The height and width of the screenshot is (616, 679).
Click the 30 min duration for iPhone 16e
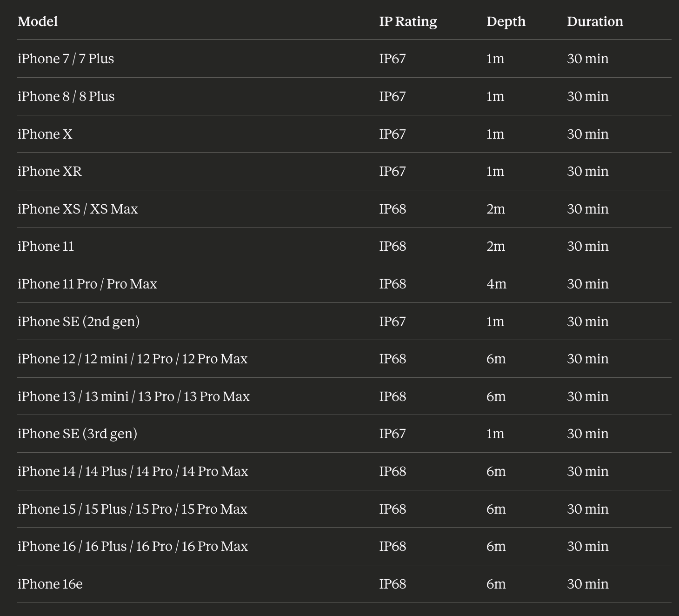point(587,584)
